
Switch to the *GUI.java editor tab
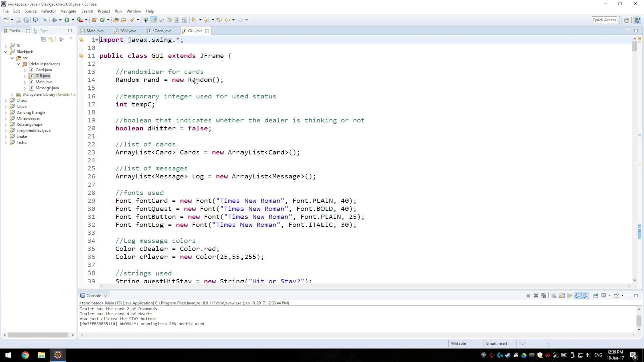click(x=128, y=31)
